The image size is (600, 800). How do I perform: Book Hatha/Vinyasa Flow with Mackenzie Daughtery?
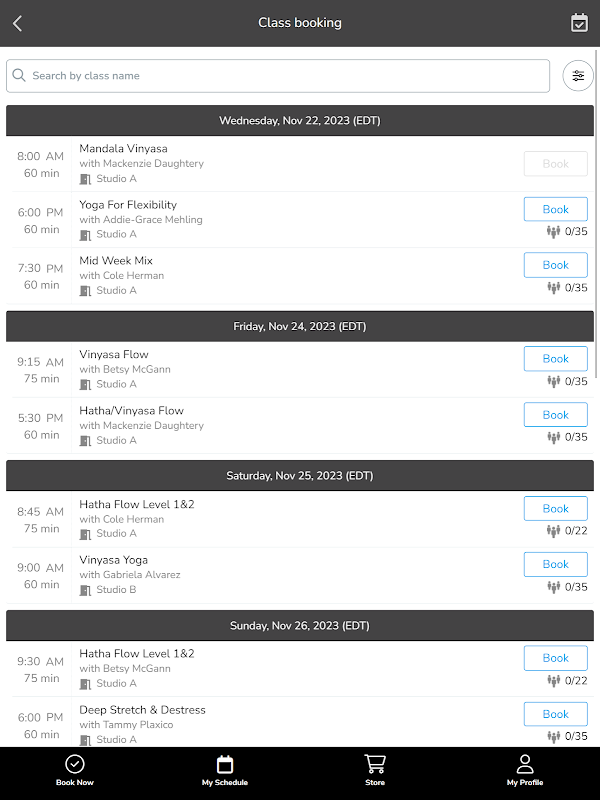[555, 414]
